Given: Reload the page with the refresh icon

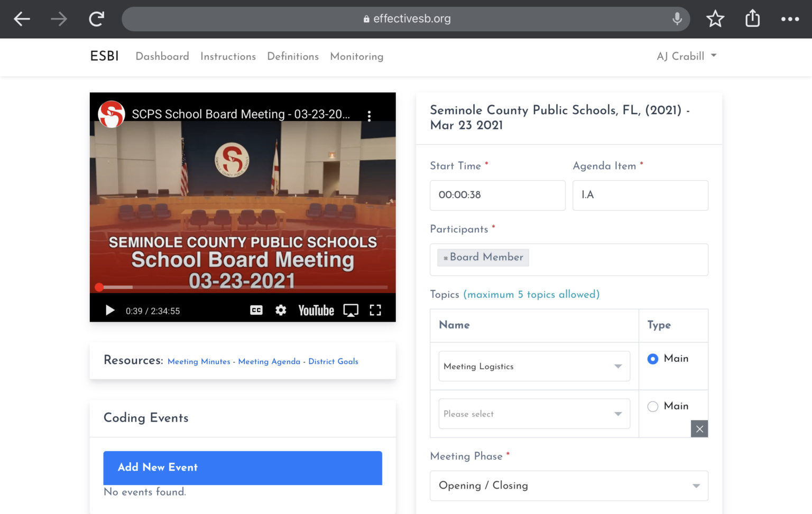Looking at the screenshot, I should 97,19.
